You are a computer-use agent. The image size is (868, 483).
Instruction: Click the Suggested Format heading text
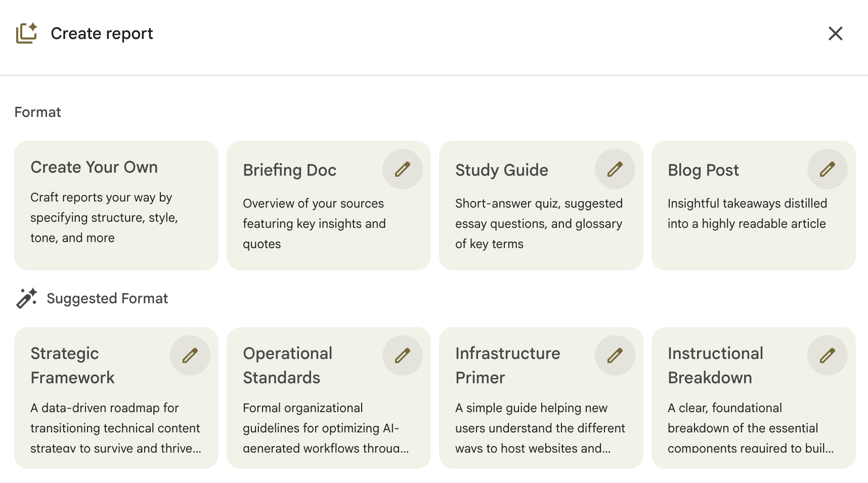[107, 298]
